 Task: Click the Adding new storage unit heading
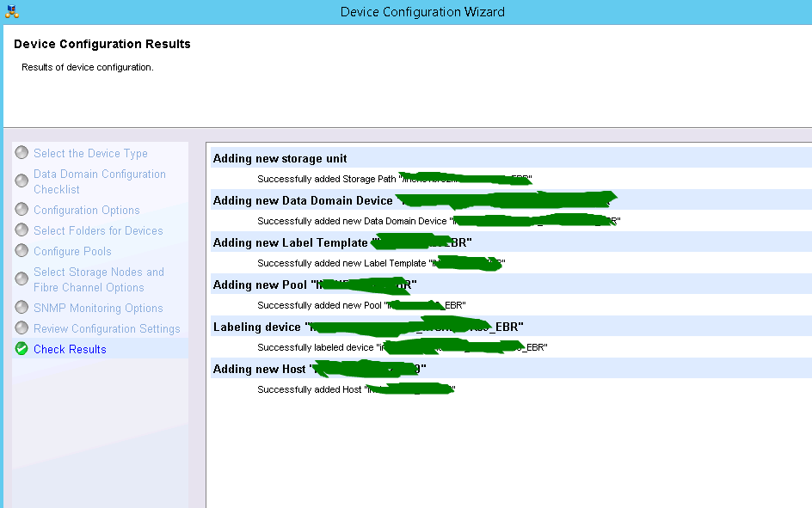coord(280,158)
